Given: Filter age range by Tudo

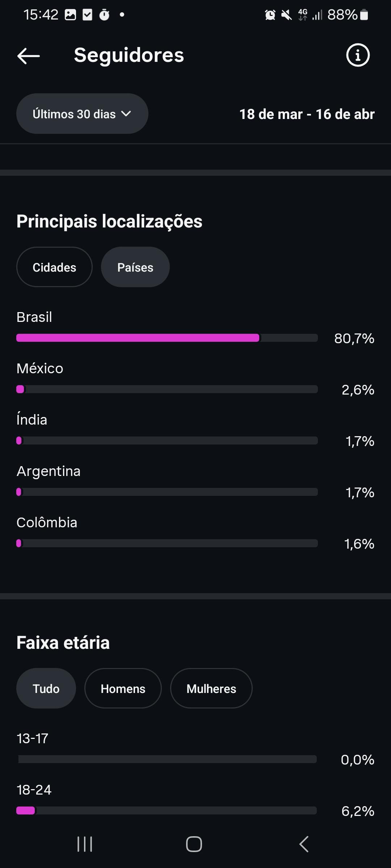Looking at the screenshot, I should (46, 689).
